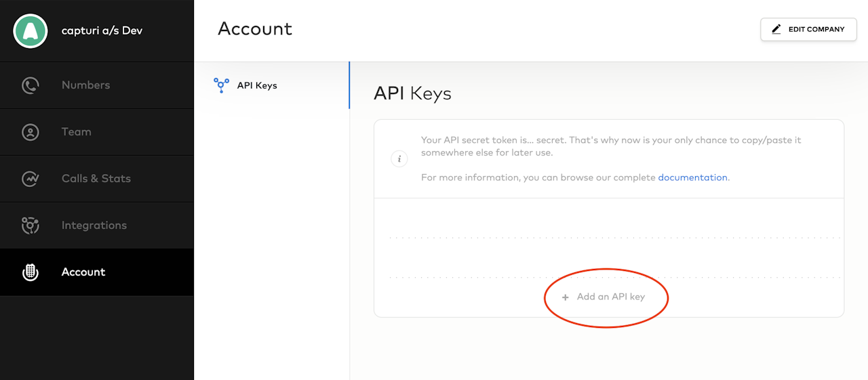868x380 pixels.
Task: Click the Capturi company avatar logo
Action: point(31,30)
